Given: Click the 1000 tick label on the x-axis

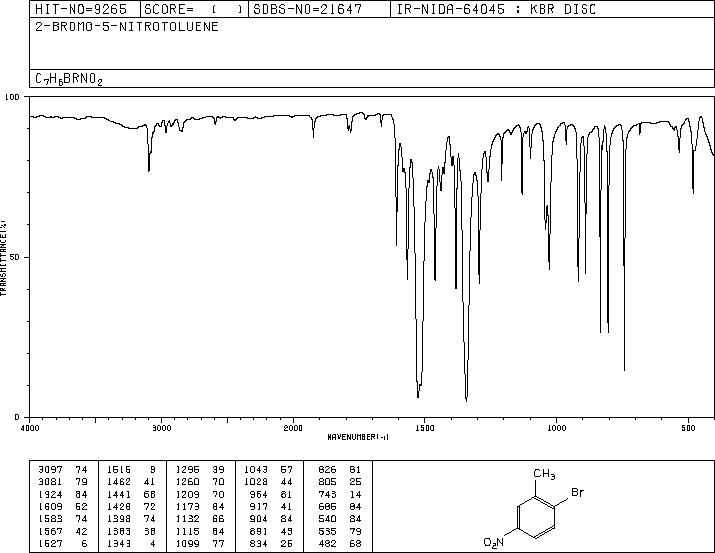Looking at the screenshot, I should [556, 428].
